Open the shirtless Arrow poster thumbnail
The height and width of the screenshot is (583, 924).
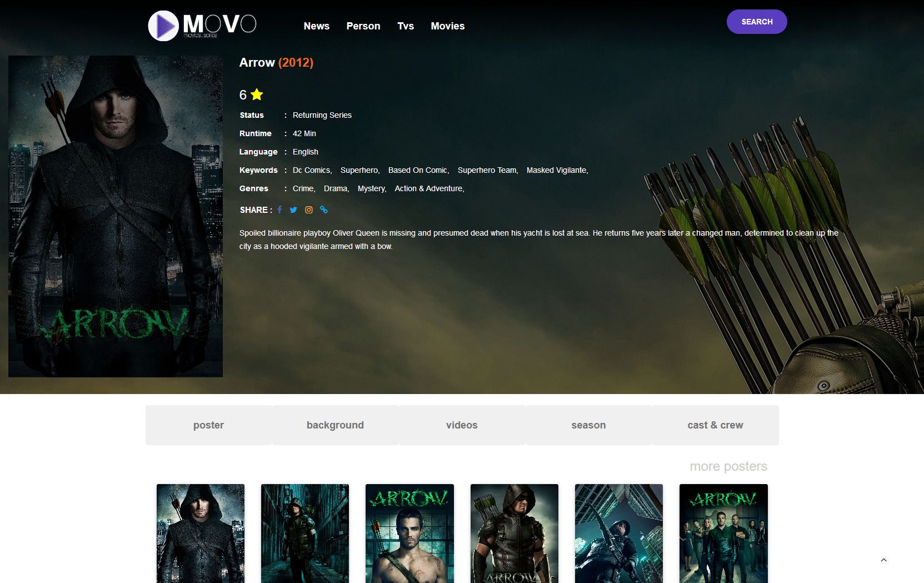point(409,534)
